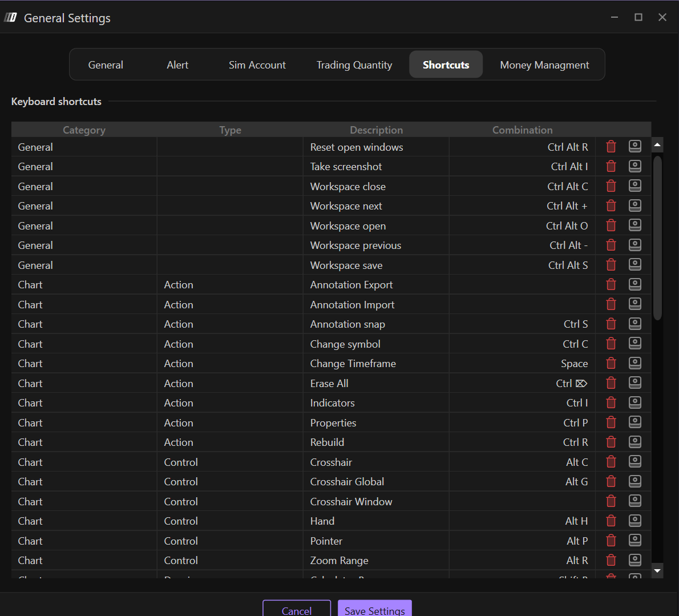Click the Cancel button
This screenshot has width=679, height=616.
(x=297, y=610)
